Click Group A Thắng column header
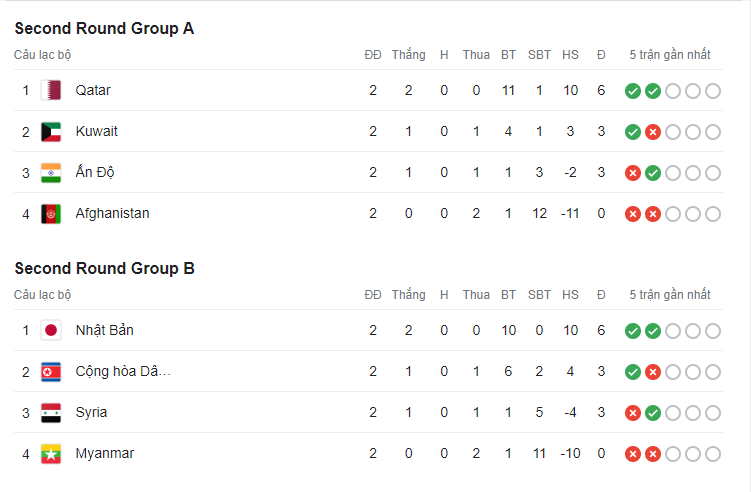 tap(409, 55)
